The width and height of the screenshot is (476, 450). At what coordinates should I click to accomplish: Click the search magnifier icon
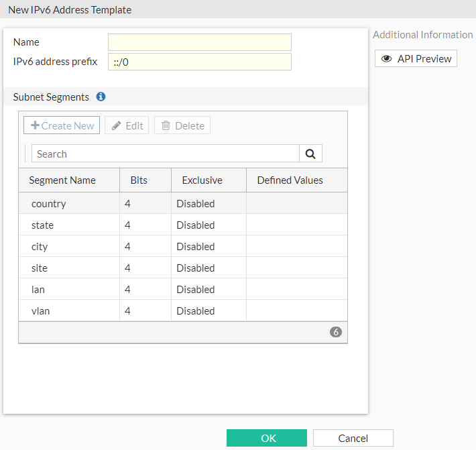[310, 154]
